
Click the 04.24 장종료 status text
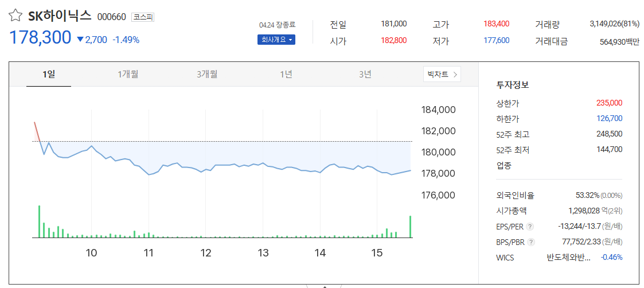[x=276, y=25]
